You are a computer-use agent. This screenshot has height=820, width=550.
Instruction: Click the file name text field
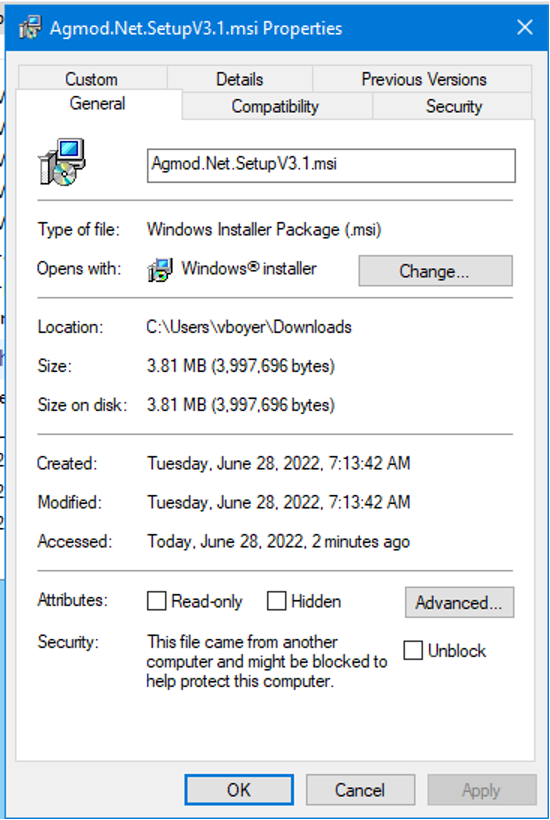pyautogui.click(x=331, y=165)
